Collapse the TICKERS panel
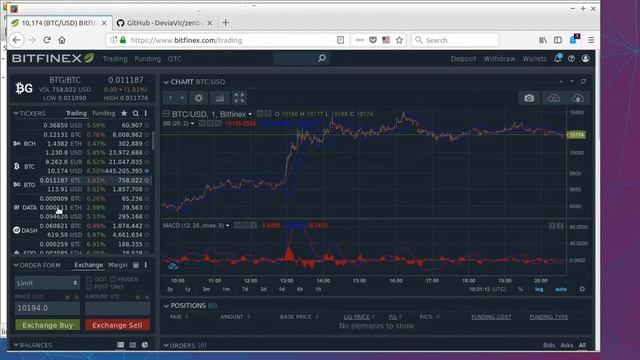The image size is (640, 360). [16, 113]
